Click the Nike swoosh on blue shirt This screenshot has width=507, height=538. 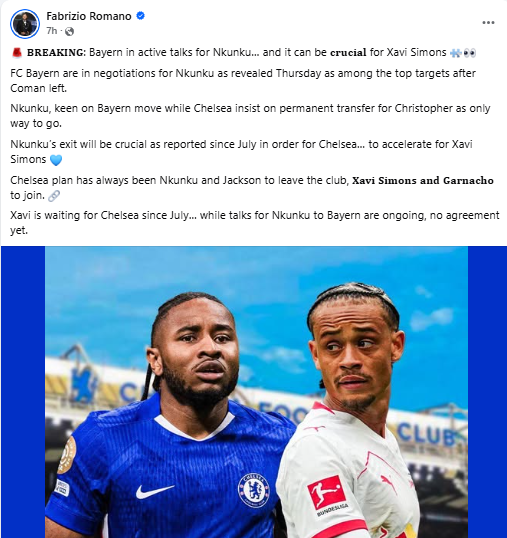click(154, 491)
